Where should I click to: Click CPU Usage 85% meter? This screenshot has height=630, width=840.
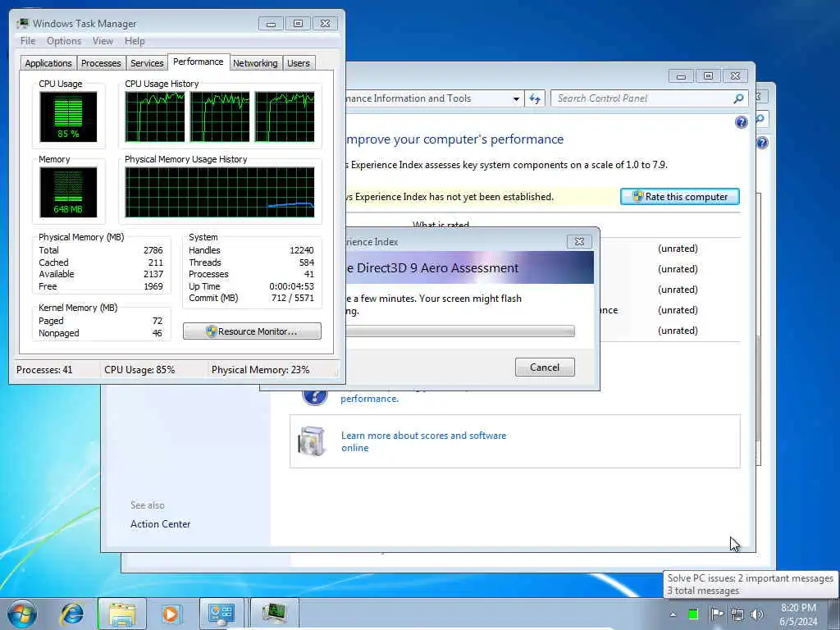tap(68, 116)
